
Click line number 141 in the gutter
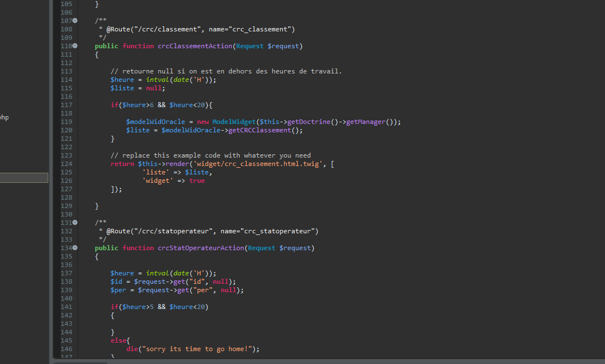(66, 307)
